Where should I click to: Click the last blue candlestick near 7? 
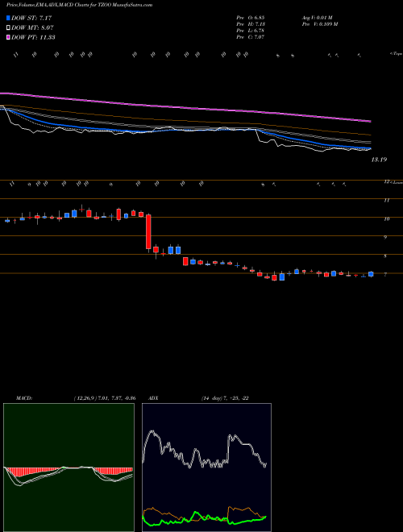click(x=371, y=274)
